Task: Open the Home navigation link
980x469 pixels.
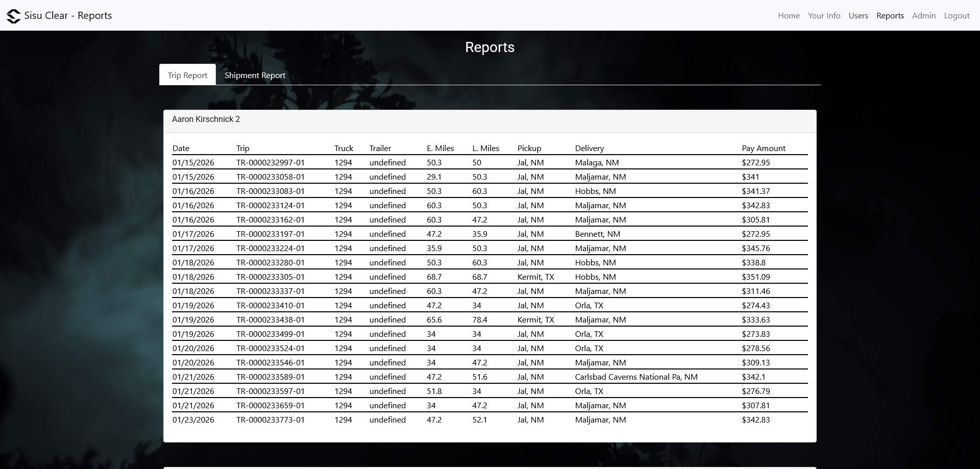Action: pyautogui.click(x=789, y=16)
